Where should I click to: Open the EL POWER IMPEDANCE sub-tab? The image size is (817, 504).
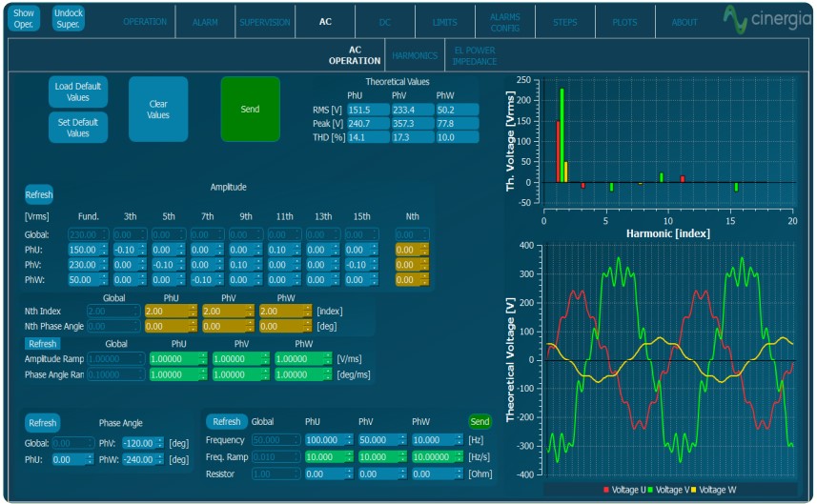click(474, 56)
